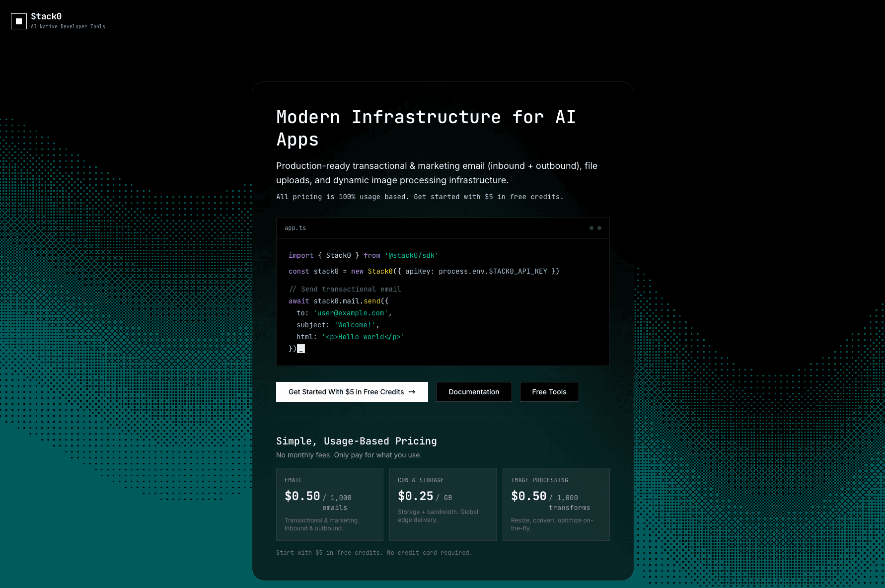This screenshot has width=885, height=588.
Task: Click the $0.25 per GB price
Action: (416, 496)
